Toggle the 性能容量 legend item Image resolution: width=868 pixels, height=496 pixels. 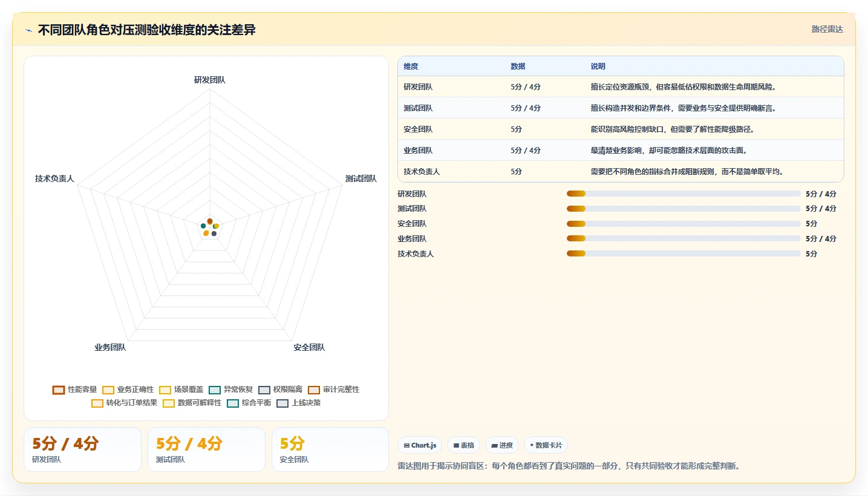coord(75,390)
